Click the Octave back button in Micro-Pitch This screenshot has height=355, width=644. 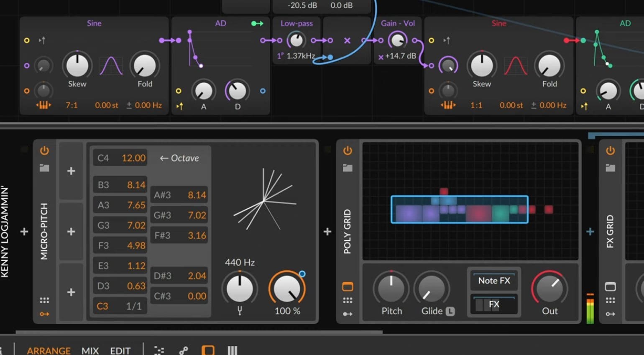179,158
